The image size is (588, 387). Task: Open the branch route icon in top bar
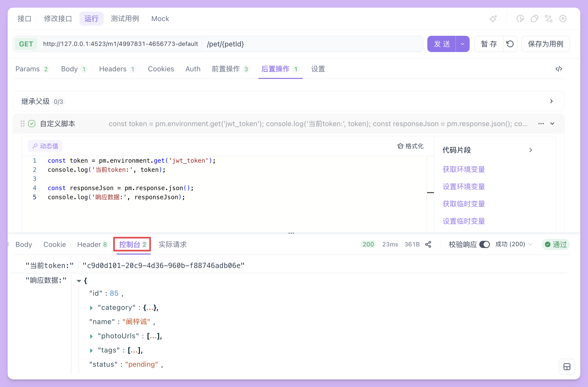549,19
